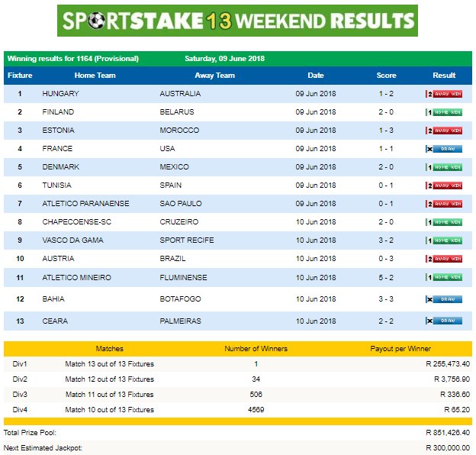The height and width of the screenshot is (455, 476).
Task: Click the Away Win badge for Tunisia vs Spain
Action: [444, 186]
